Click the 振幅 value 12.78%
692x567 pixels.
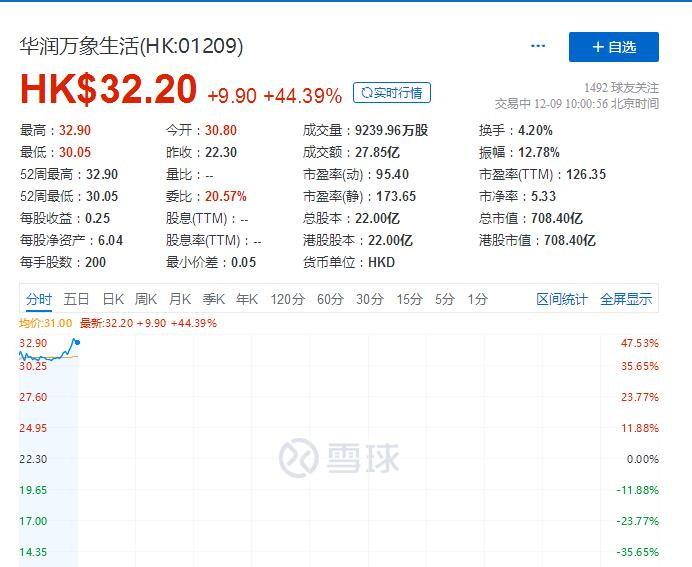pos(538,152)
